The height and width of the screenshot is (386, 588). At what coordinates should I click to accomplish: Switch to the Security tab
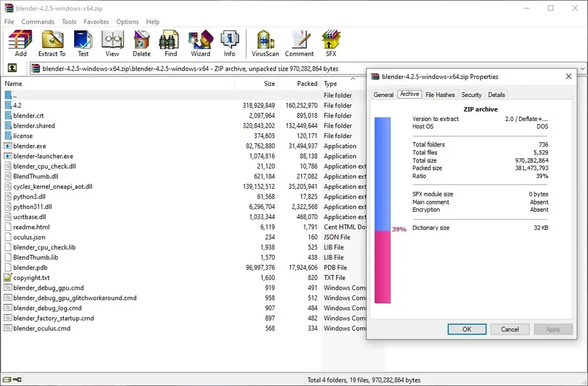pyautogui.click(x=472, y=95)
